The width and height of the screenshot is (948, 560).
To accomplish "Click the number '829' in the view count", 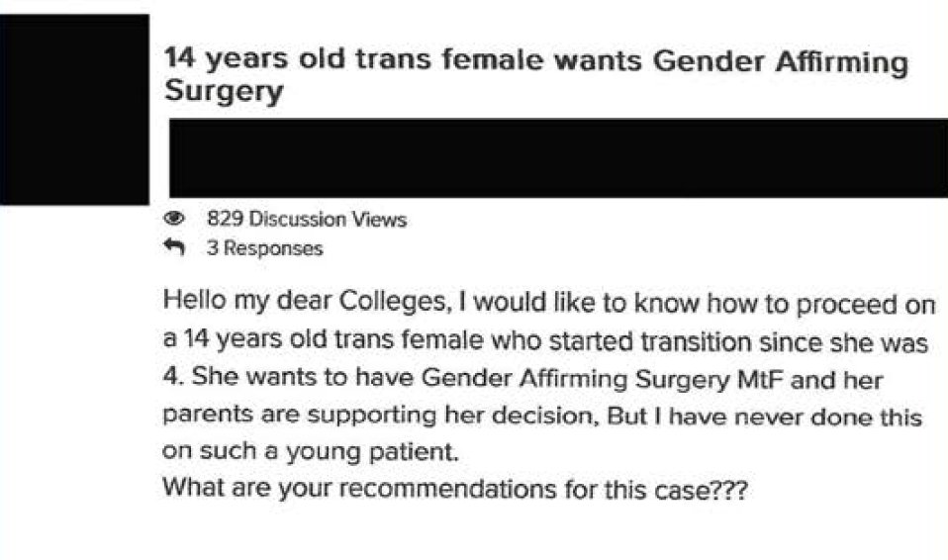I will 224,220.
